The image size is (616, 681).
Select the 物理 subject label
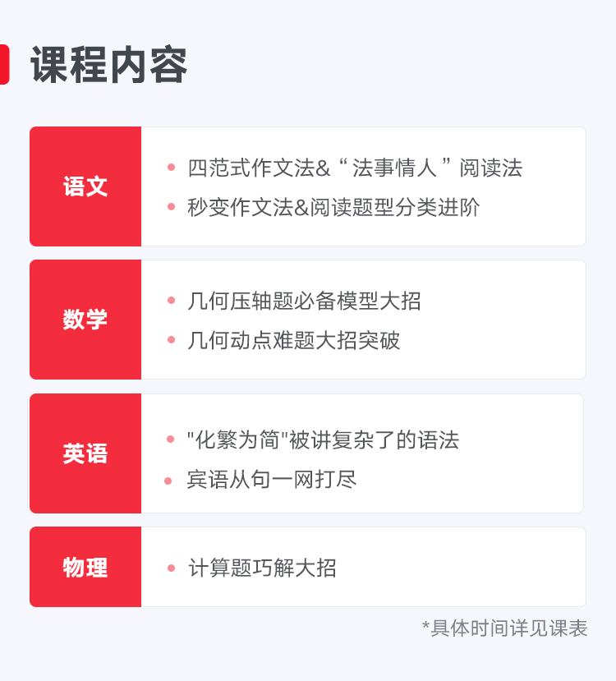[x=85, y=567]
